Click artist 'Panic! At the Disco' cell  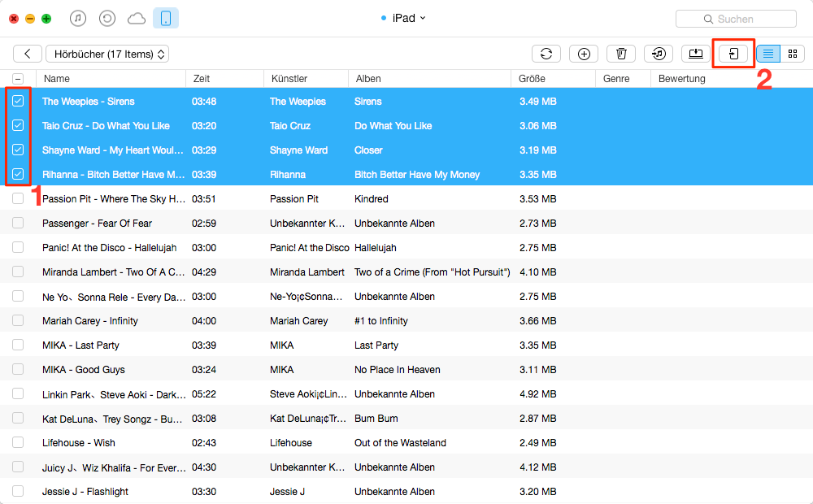click(310, 248)
